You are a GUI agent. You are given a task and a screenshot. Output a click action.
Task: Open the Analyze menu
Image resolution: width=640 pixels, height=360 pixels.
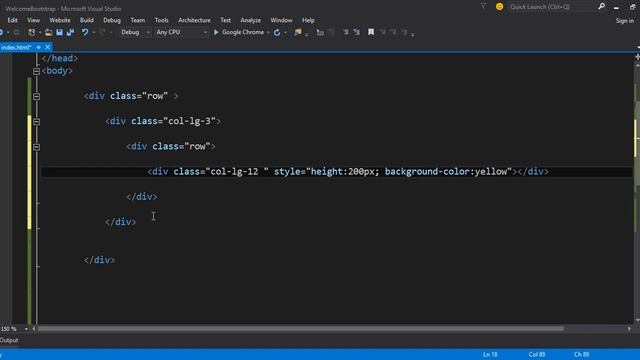pos(251,20)
